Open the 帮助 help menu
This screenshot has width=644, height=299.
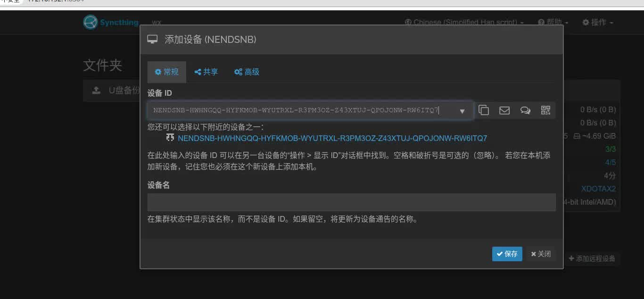pos(552,22)
